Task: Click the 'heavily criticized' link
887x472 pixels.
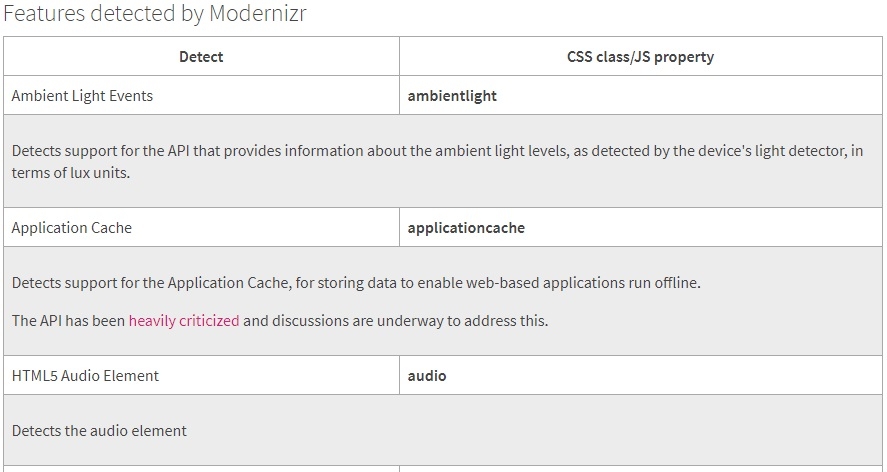Action: pyautogui.click(x=184, y=321)
